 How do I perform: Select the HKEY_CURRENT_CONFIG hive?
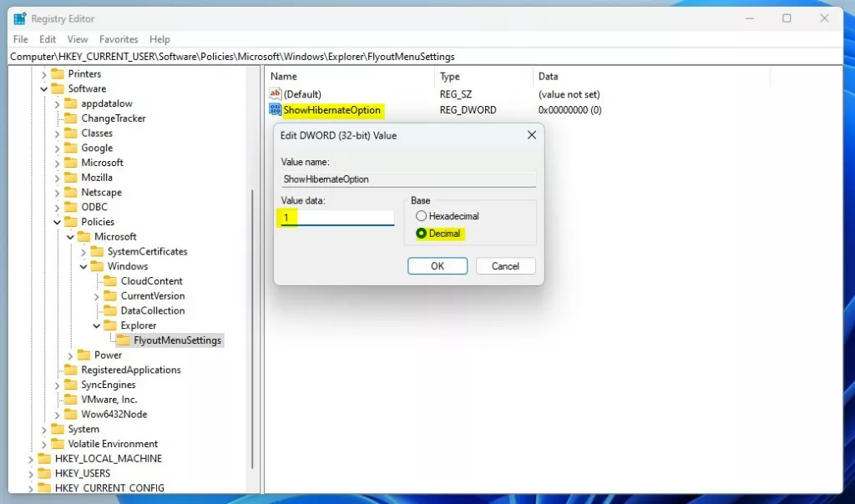click(x=109, y=487)
